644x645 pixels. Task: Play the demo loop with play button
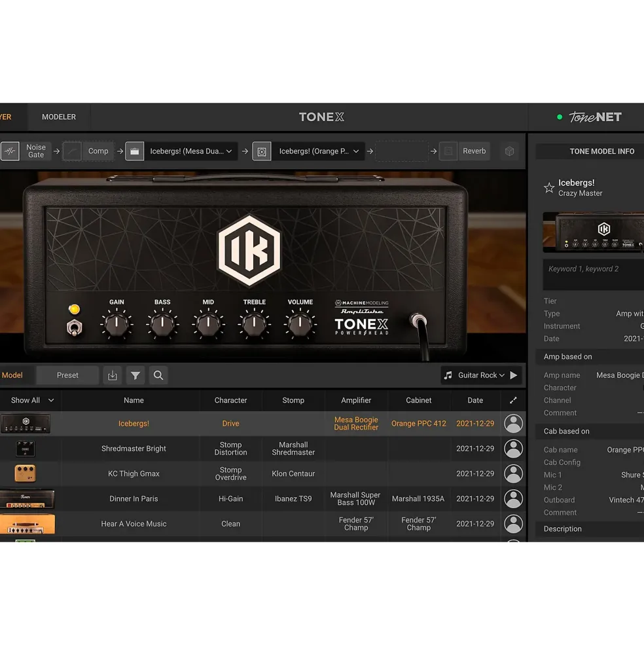pyautogui.click(x=514, y=375)
